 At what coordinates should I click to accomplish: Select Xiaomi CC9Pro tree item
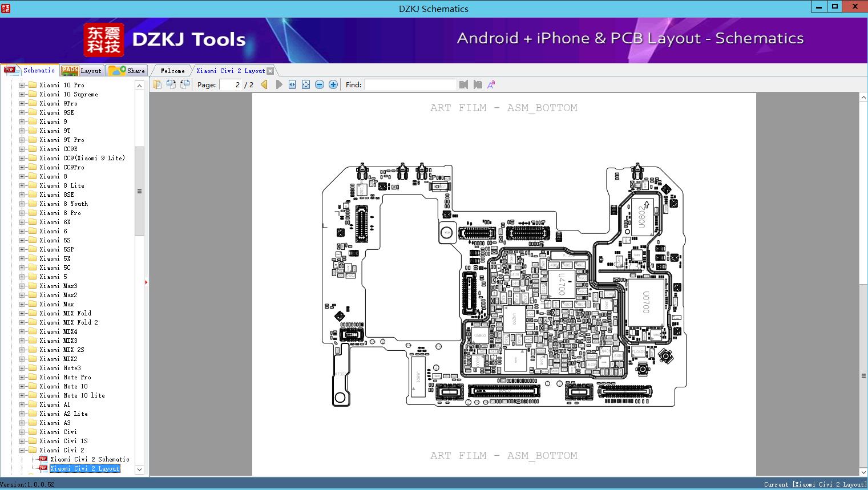pyautogui.click(x=62, y=167)
